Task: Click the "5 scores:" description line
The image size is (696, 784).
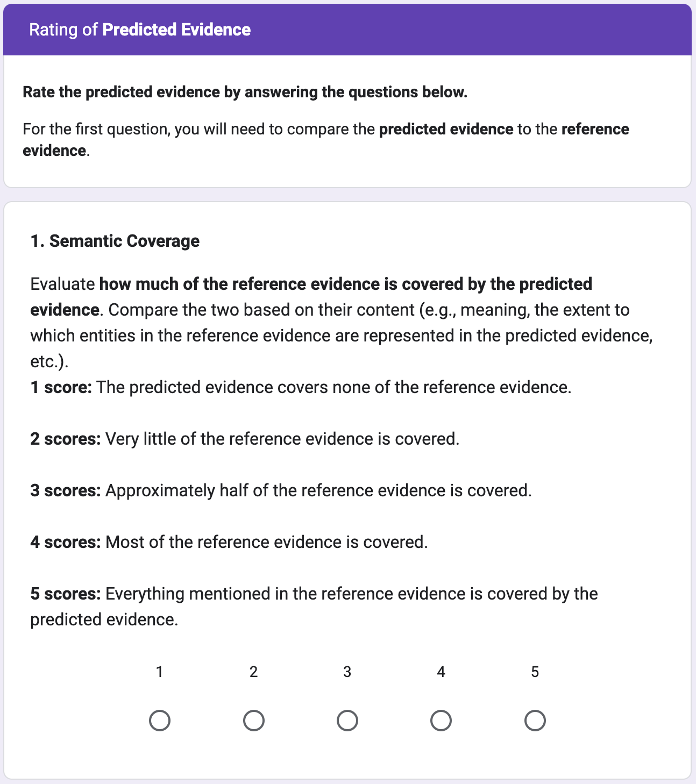Action: pos(314,607)
